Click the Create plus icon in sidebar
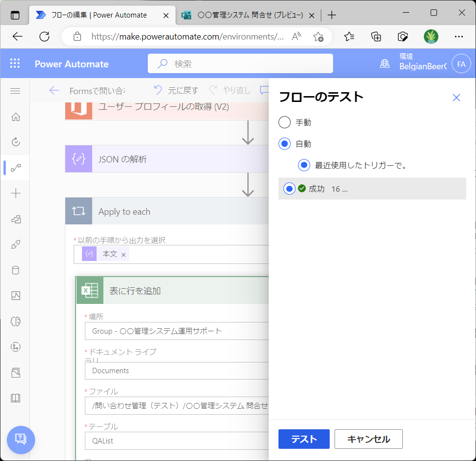476x461 pixels. click(x=16, y=193)
